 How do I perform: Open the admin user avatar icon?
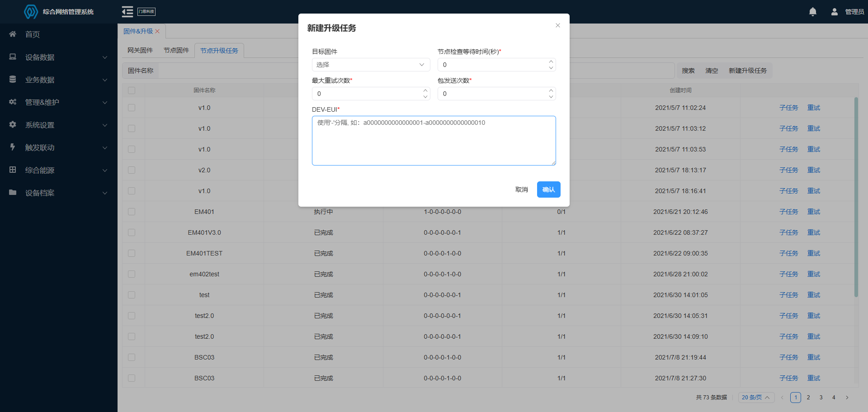pyautogui.click(x=835, y=12)
